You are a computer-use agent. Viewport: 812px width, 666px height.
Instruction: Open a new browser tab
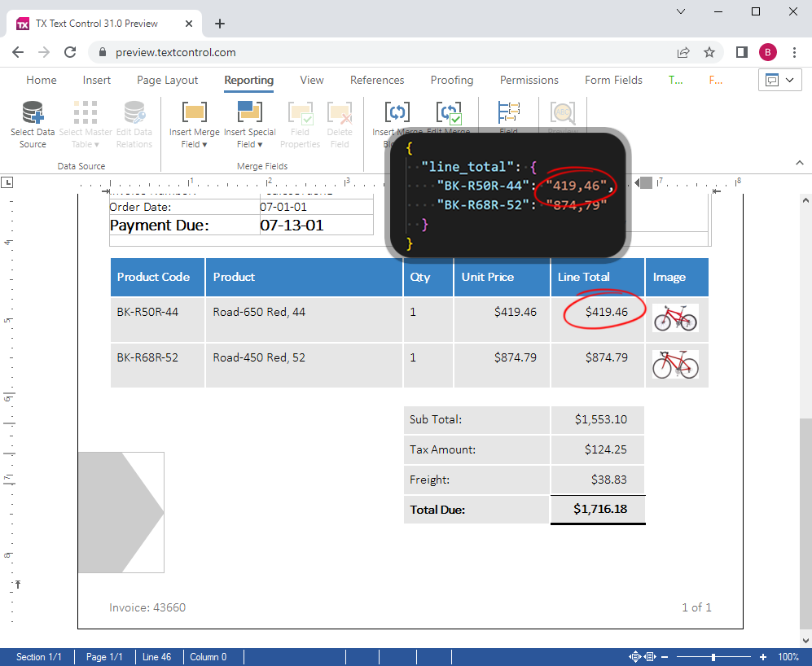220,24
